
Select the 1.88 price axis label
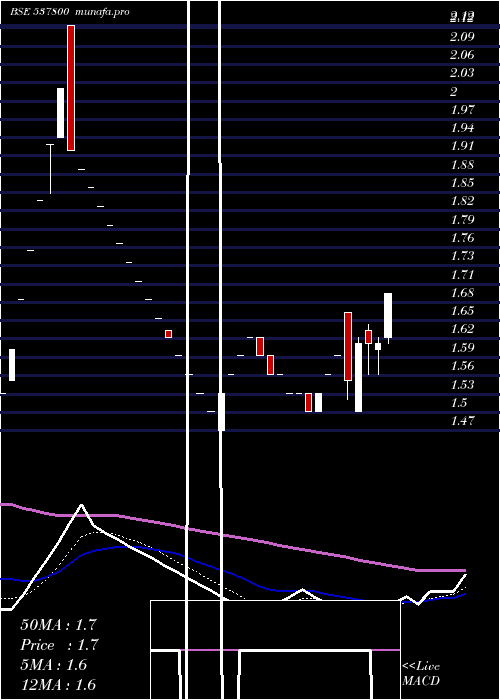click(462, 164)
